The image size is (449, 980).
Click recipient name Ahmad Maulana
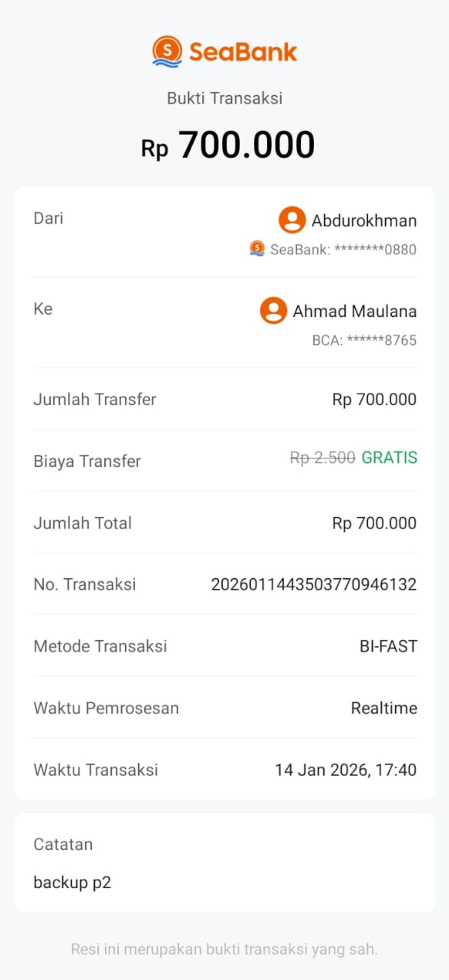coord(355,311)
